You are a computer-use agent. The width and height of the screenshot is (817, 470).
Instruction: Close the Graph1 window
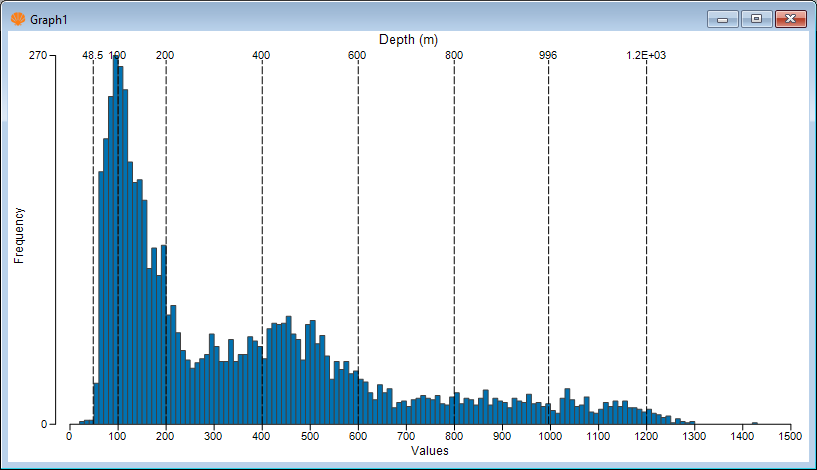(x=789, y=18)
